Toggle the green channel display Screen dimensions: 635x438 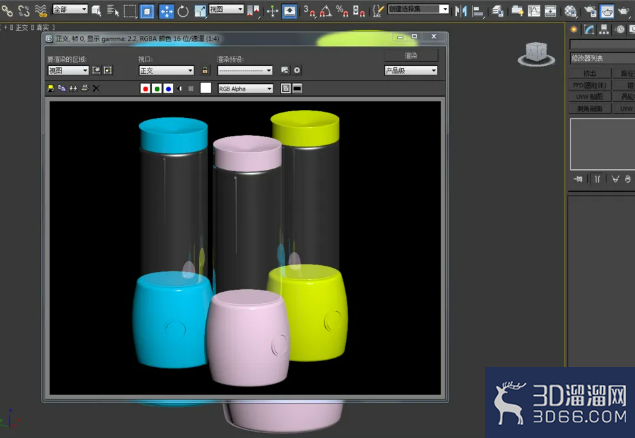point(157,89)
